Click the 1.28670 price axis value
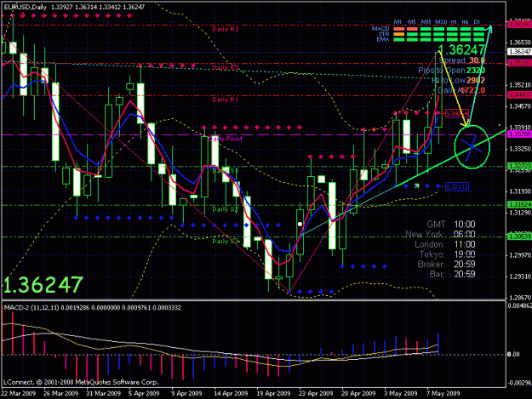This screenshot has height=399, width=532. click(520, 298)
